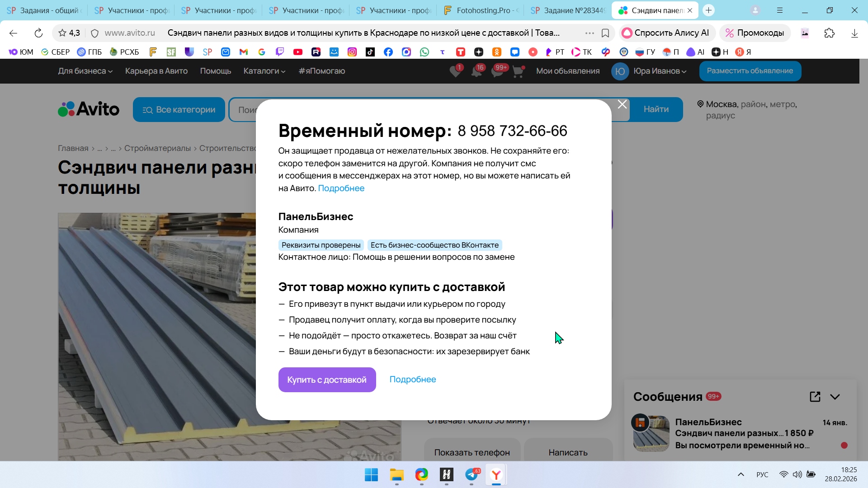Open Помощь in top menu
The image size is (868, 488).
(215, 71)
